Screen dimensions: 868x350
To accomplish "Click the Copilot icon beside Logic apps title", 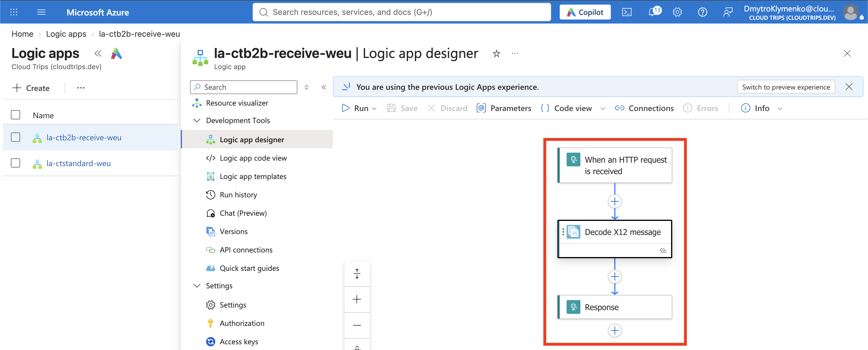I will click(x=116, y=53).
